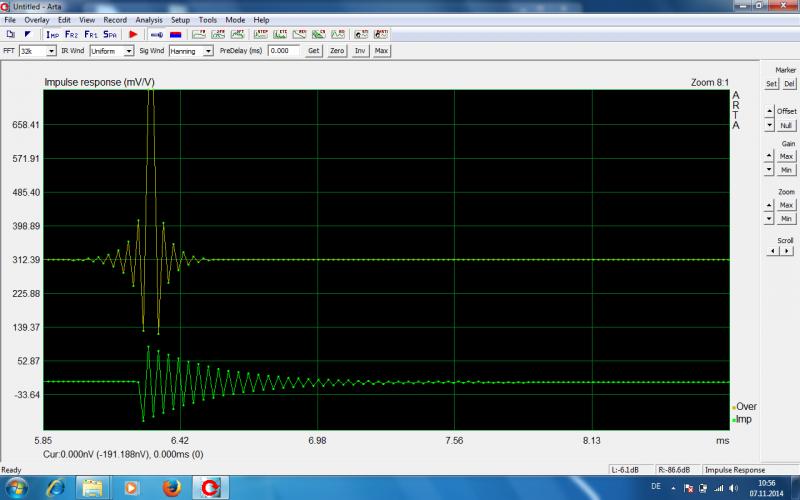The height and width of the screenshot is (500, 800).
Task: Click the Get predelay button
Action: 313,50
